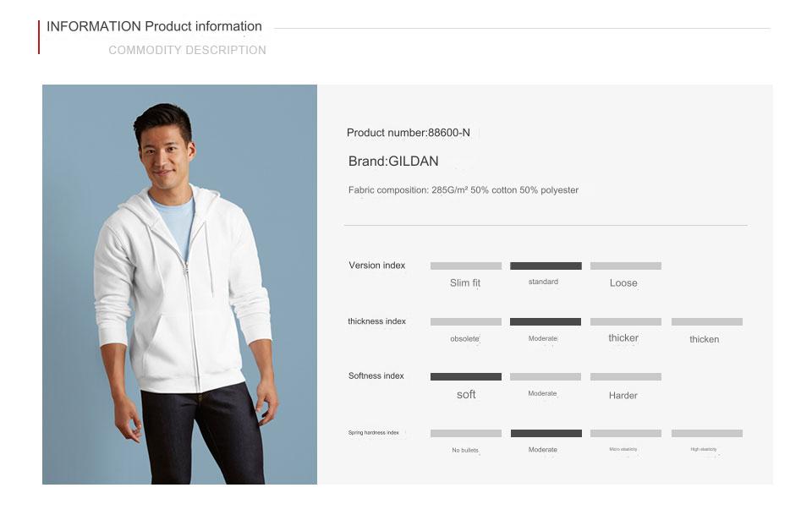Click the 'COMMODITY DESCRIPTION' subtitle
812x515 pixels.
[187, 50]
